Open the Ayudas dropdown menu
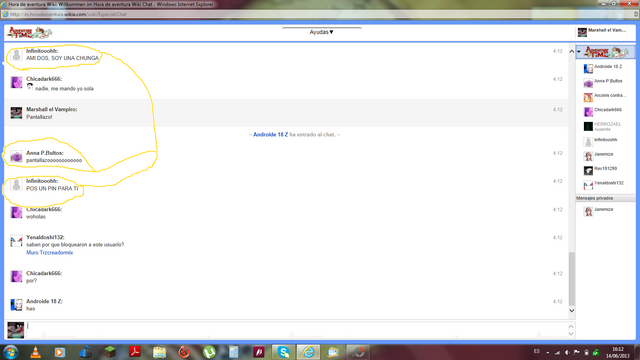The image size is (640, 360). 321,32
